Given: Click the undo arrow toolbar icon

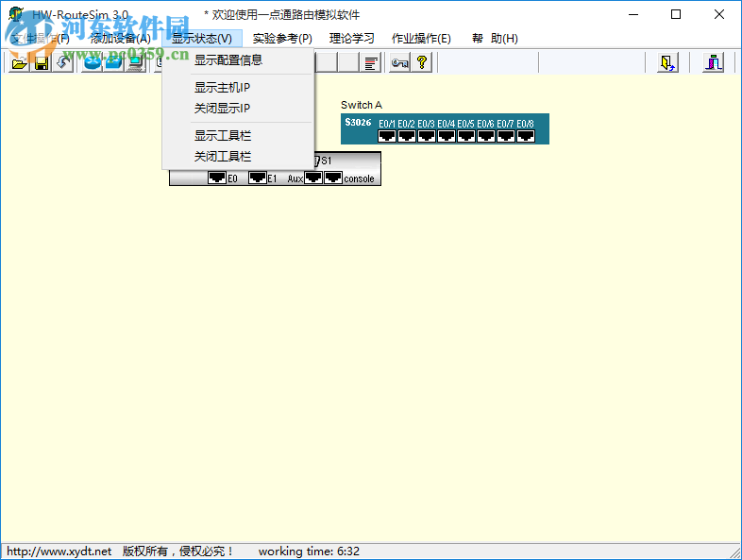Looking at the screenshot, I should (63, 62).
